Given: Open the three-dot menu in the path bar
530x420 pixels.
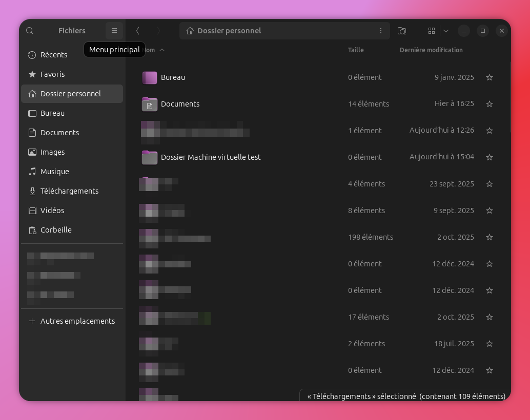Looking at the screenshot, I should [381, 31].
